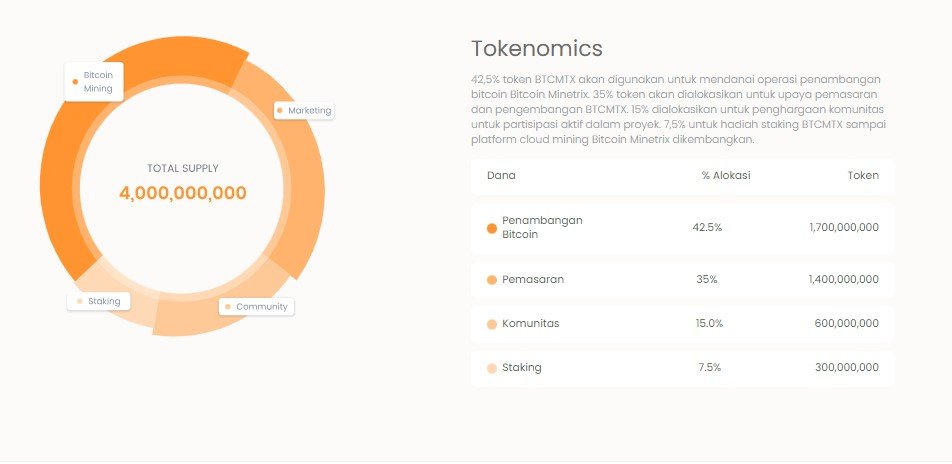Click the Token column header
Image resolution: width=952 pixels, height=464 pixels.
(x=863, y=176)
